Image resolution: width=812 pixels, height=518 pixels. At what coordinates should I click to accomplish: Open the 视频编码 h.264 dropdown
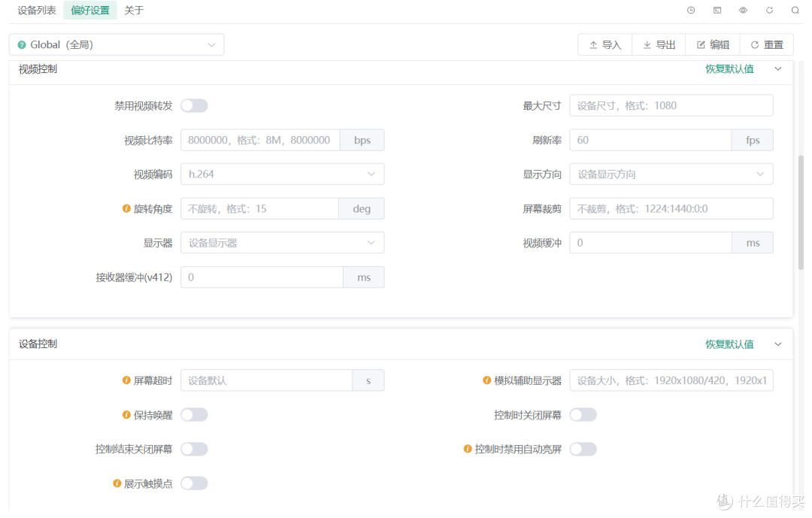pyautogui.click(x=282, y=174)
